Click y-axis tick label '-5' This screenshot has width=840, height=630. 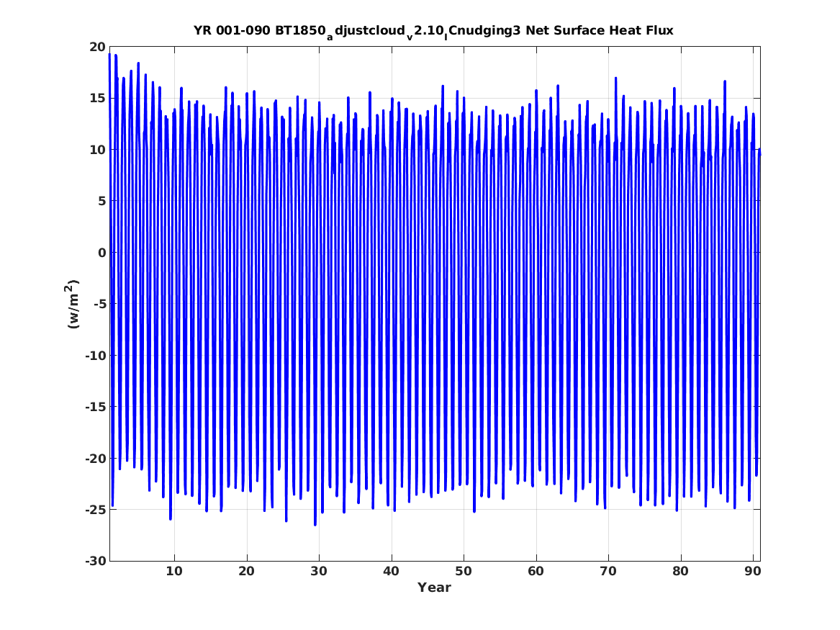point(99,305)
